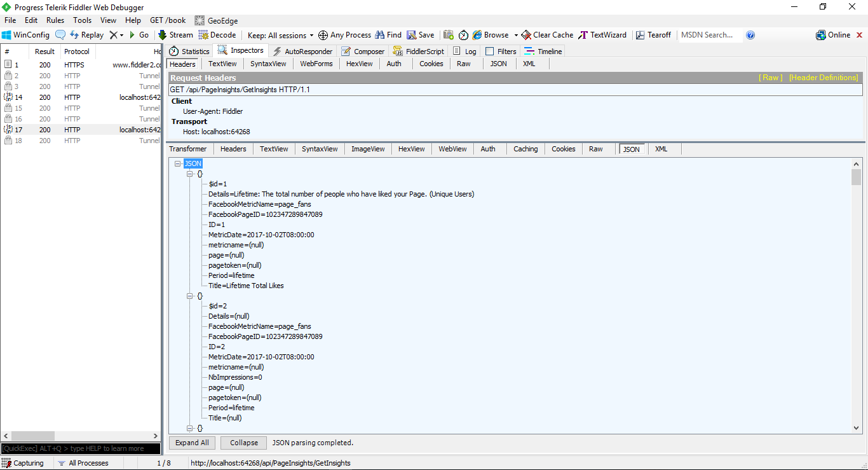Image resolution: width=868 pixels, height=470 pixels.
Task: Close the toolbar with red X
Action: pyautogui.click(x=860, y=35)
